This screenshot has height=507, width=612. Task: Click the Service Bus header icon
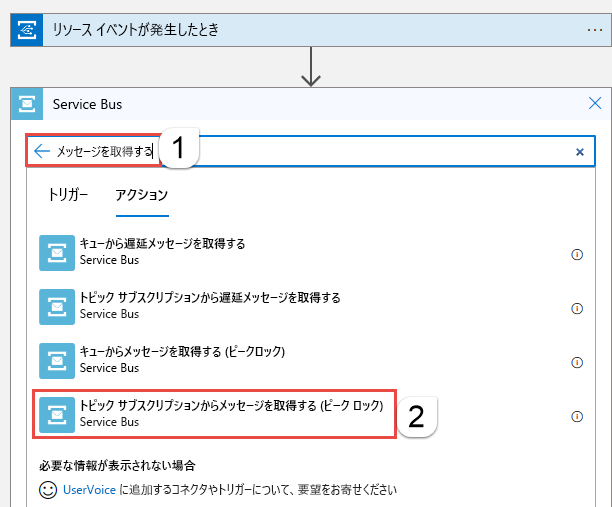coord(27,104)
